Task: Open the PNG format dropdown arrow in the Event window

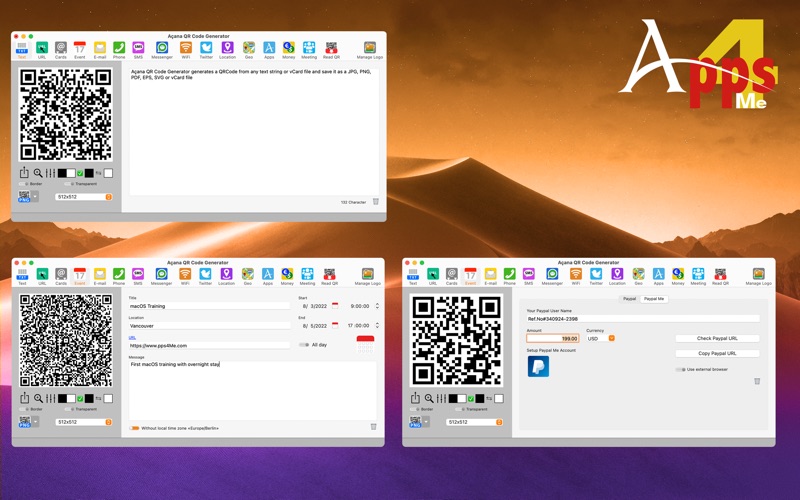Action: [35, 422]
